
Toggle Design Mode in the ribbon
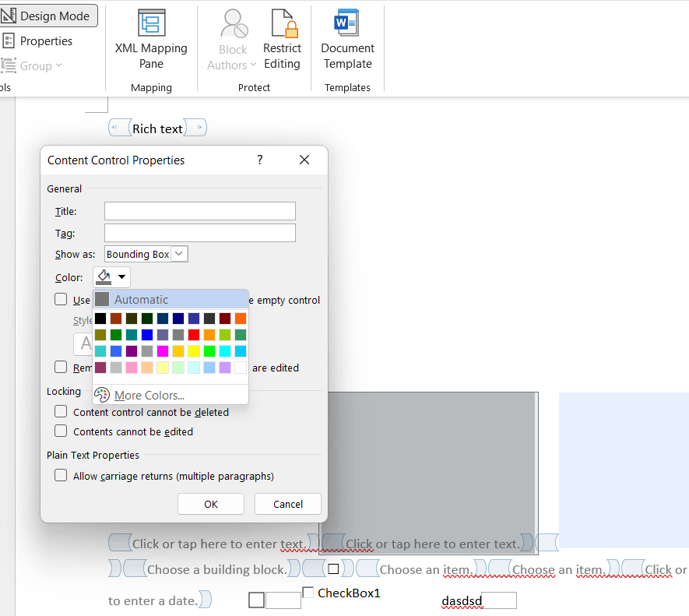click(x=49, y=16)
